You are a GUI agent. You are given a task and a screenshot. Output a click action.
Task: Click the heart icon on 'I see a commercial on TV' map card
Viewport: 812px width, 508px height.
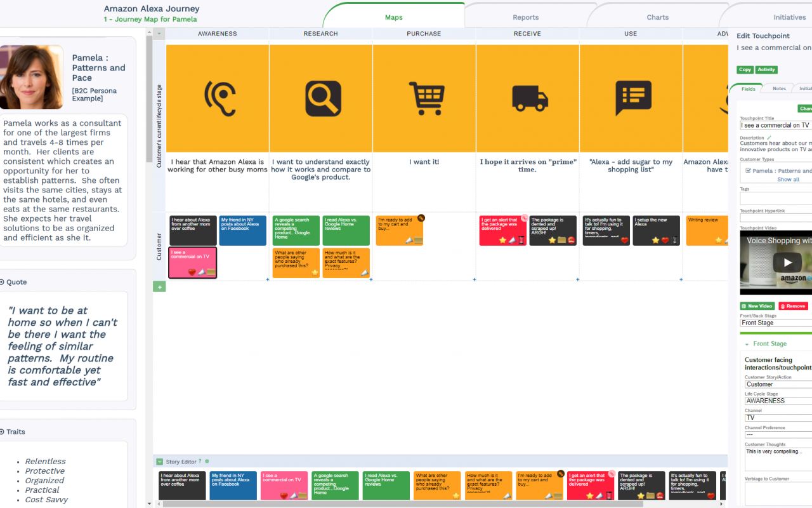(x=192, y=272)
